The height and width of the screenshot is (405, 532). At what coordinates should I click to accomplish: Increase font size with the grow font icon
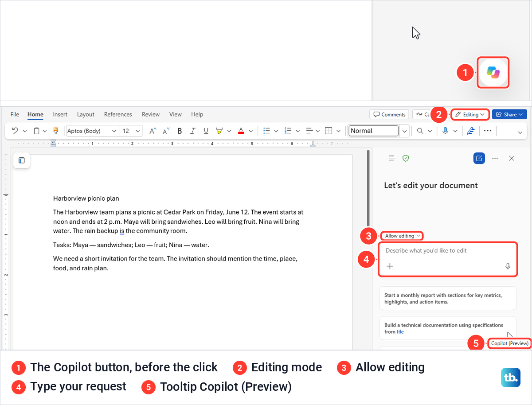153,131
